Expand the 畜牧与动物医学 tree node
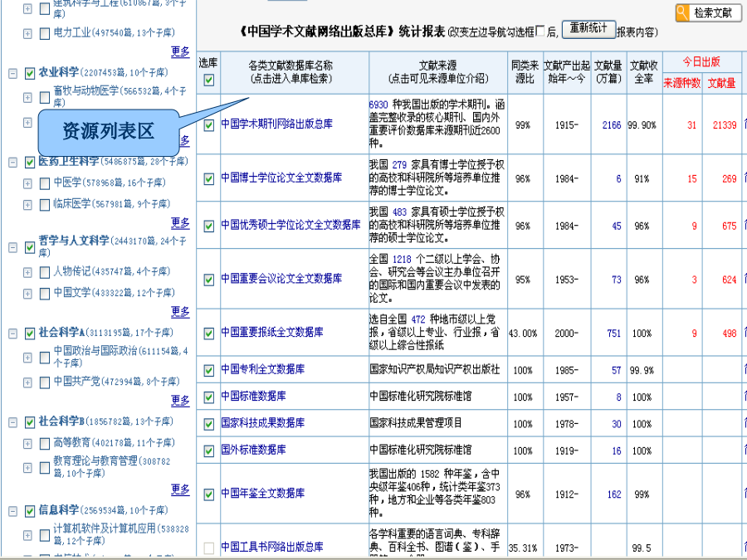 [27, 97]
